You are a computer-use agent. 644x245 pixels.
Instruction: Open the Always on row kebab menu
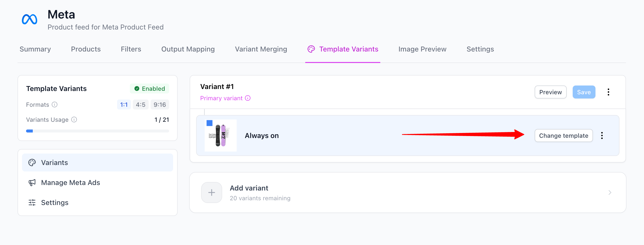coord(602,135)
